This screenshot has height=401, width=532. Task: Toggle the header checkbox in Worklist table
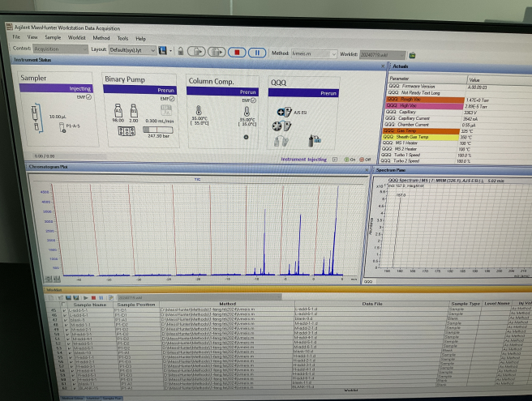[x=64, y=305]
